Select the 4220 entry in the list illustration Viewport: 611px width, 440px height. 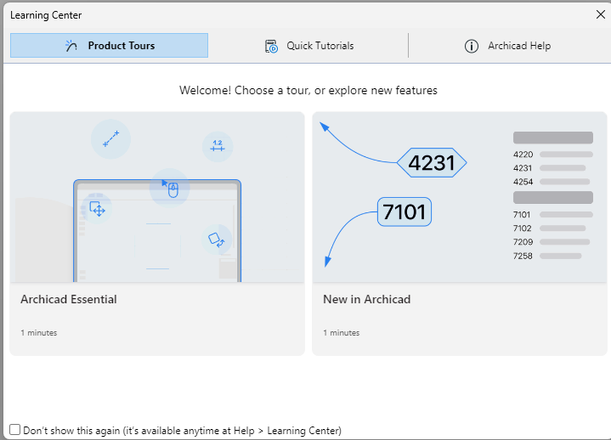click(x=523, y=155)
